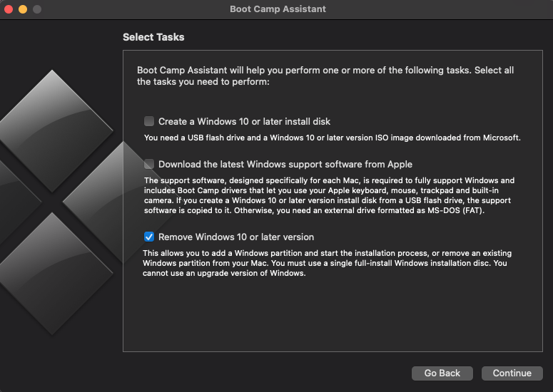Click the USB flash drive requirement description
The height and width of the screenshot is (392, 553).
332,138
